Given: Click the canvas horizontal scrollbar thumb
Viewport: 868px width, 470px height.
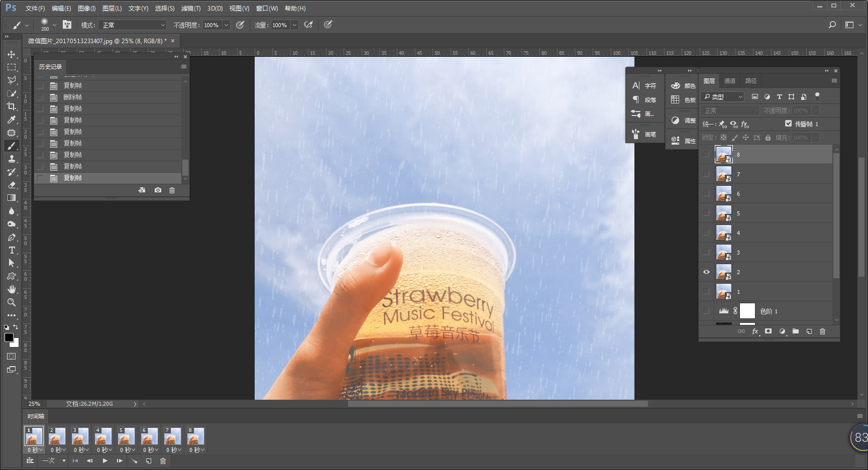Looking at the screenshot, I should click(498, 404).
